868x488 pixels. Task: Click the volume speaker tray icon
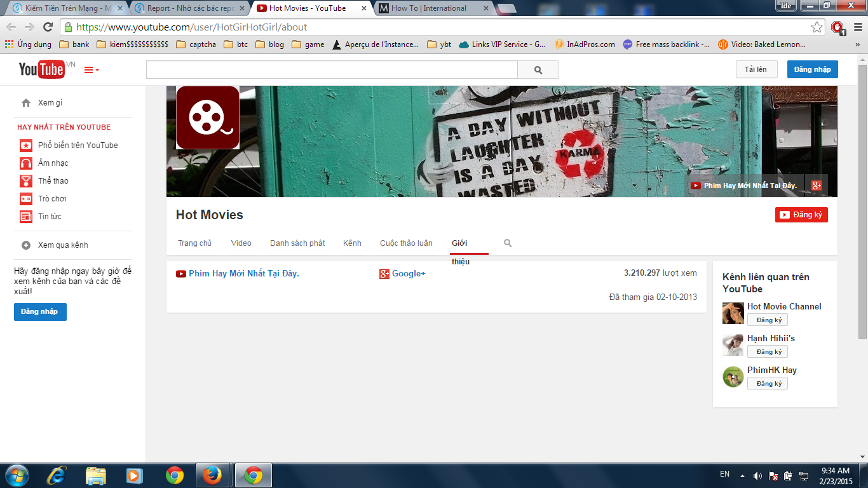[758, 475]
